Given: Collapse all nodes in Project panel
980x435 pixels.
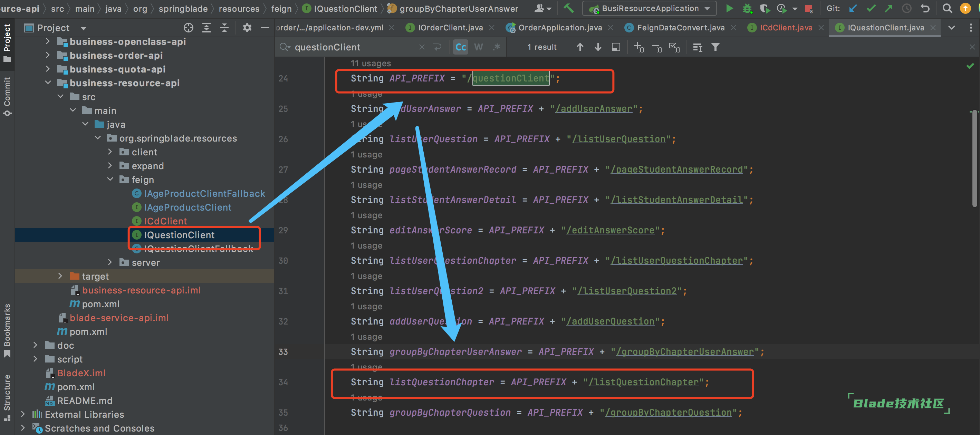Looking at the screenshot, I should point(224,27).
